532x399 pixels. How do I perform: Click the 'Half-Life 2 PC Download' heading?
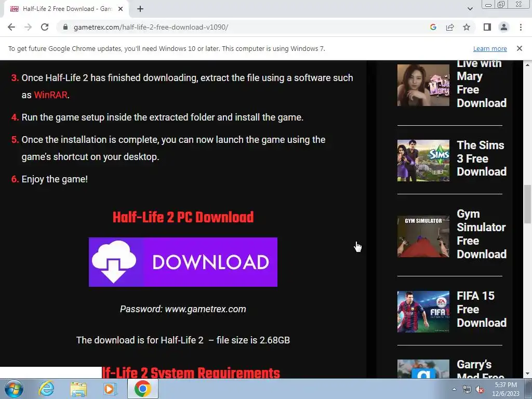pyautogui.click(x=183, y=217)
